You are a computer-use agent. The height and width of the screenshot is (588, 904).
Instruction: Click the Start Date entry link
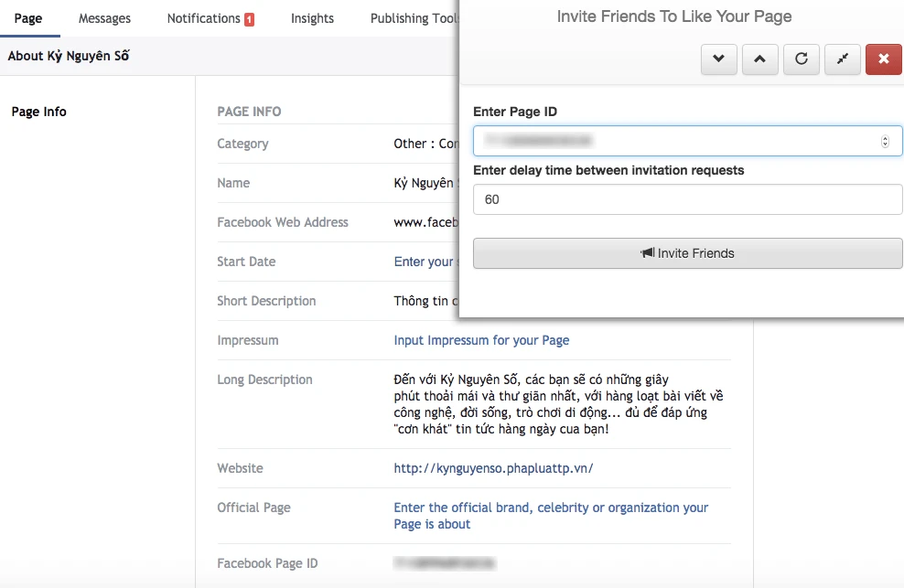(x=424, y=262)
